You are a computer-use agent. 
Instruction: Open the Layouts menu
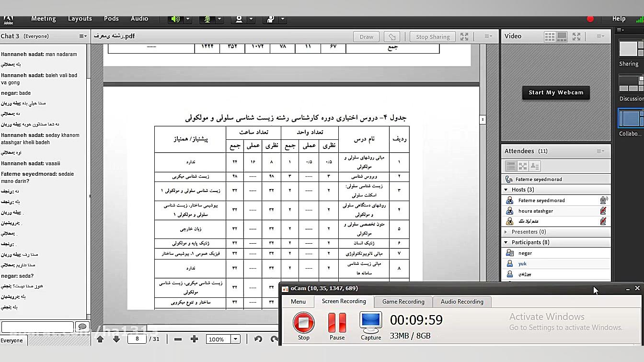80,19
